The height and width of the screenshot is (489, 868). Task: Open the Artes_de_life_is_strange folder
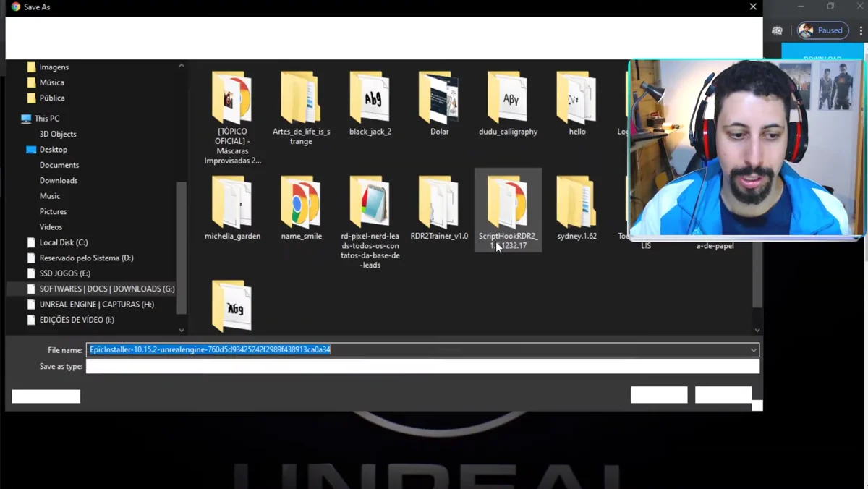[301, 109]
